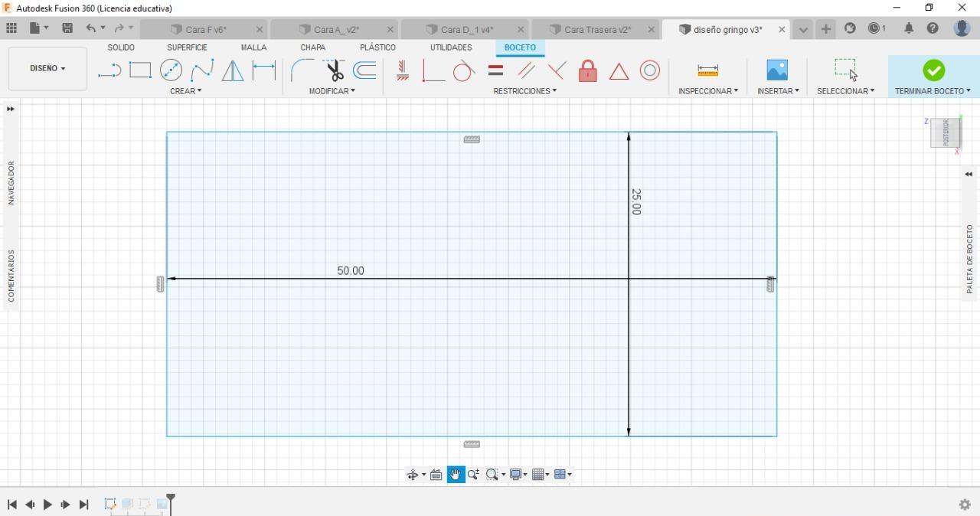Select the Line sketch tool
This screenshot has height=516, width=980.
(109, 71)
